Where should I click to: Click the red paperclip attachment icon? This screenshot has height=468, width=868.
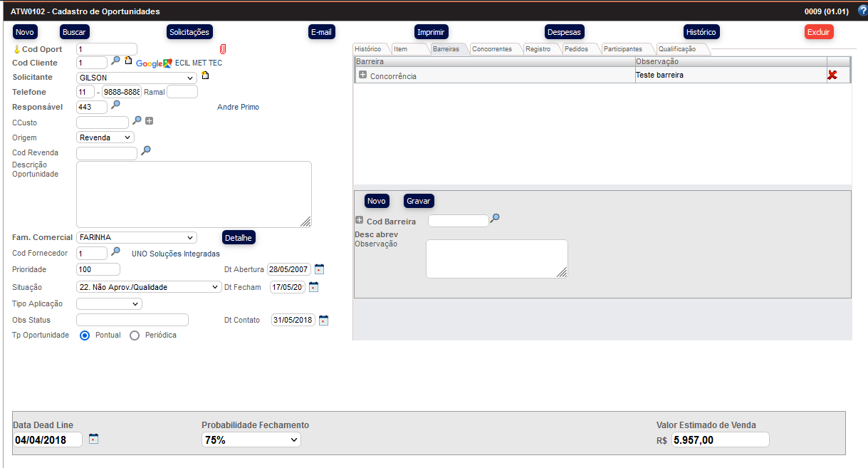pos(222,49)
